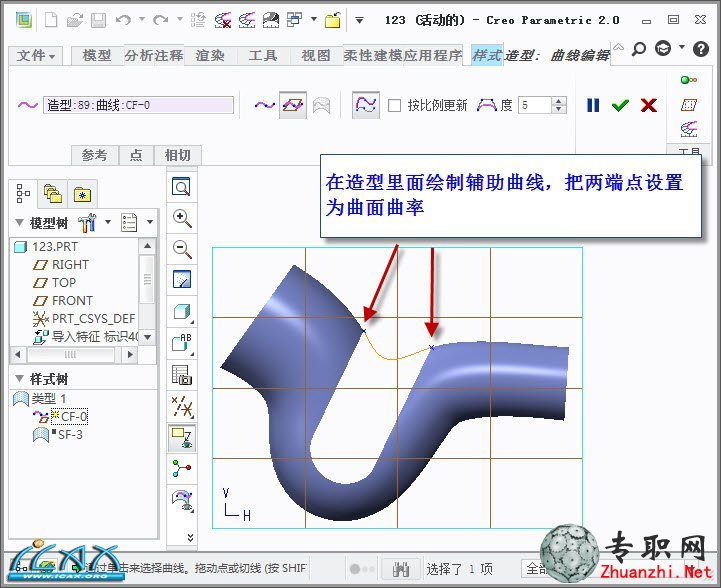Switch to the 样式 ribbon tab
The height and width of the screenshot is (588, 721).
(487, 56)
